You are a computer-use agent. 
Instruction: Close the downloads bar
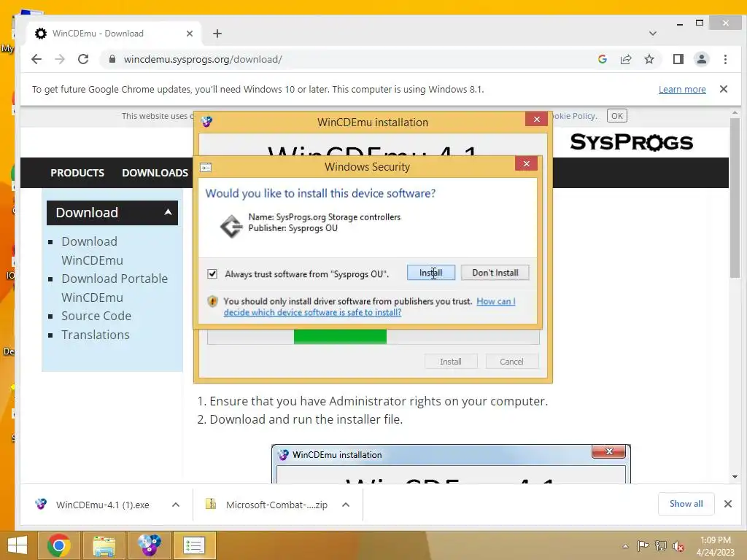coord(727,504)
